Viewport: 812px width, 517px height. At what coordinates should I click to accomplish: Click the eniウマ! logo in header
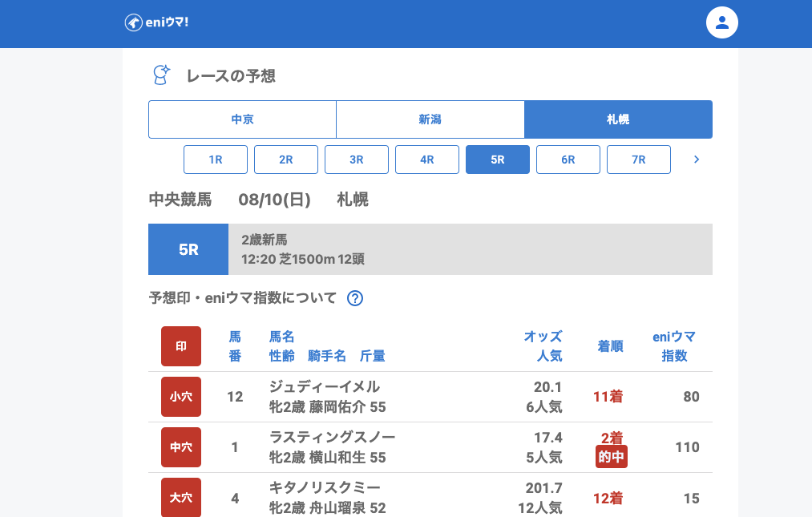157,22
